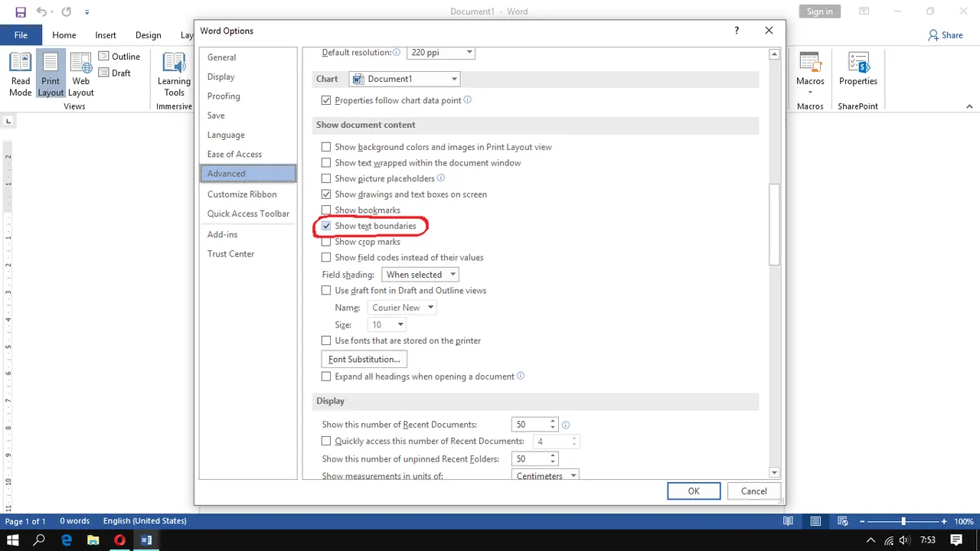Uncheck Show text boundaries
This screenshot has width=980, height=551.
(326, 227)
